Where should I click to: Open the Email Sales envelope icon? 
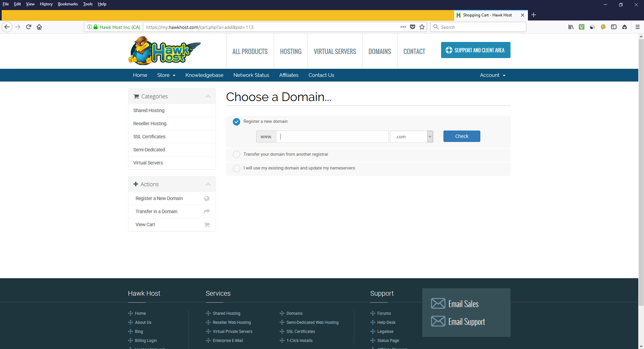coord(438,303)
